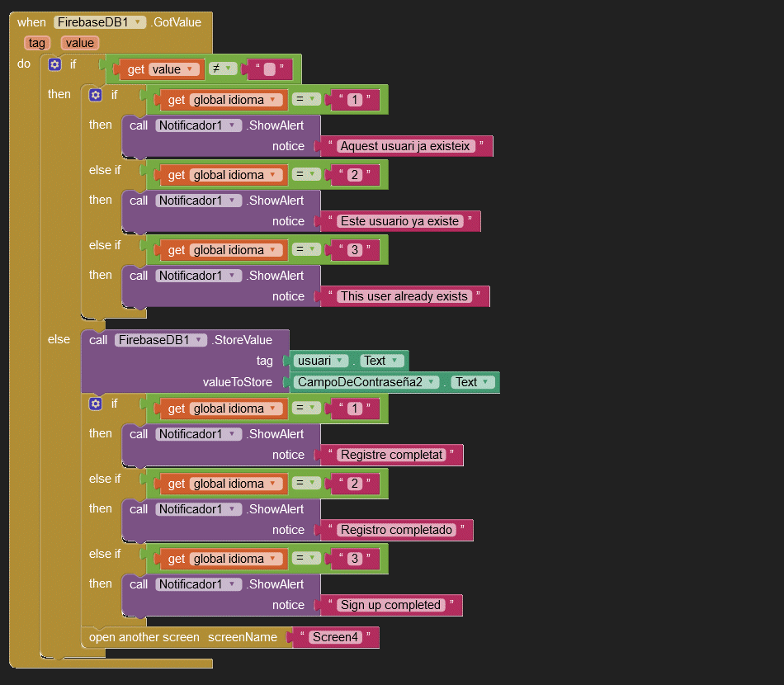
Task: Click the gear icon on the if block above 'Aquest usuari ja existeix'
Action: coord(96,95)
